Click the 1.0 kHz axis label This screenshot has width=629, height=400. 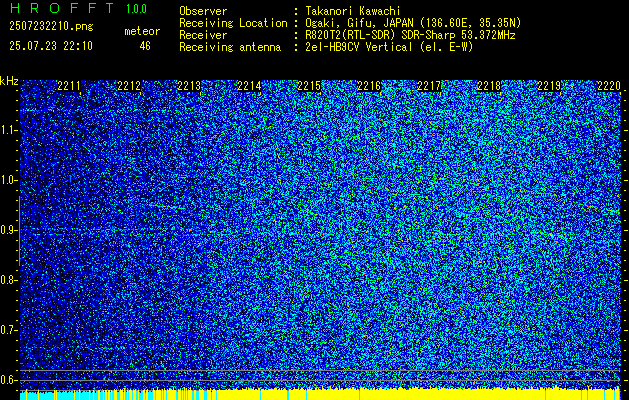pyautogui.click(x=7, y=180)
